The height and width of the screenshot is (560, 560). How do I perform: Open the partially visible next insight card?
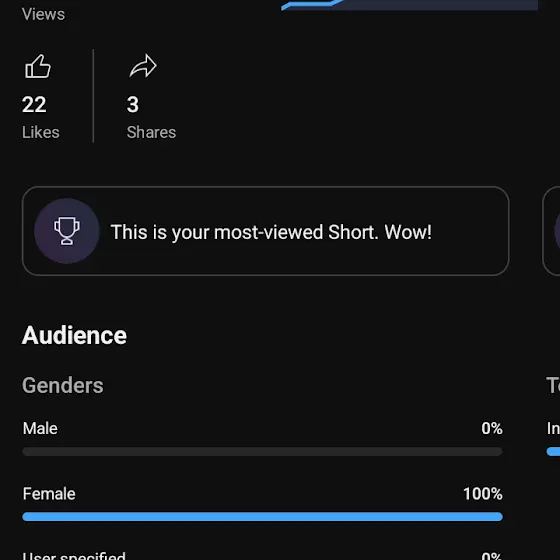coord(551,231)
